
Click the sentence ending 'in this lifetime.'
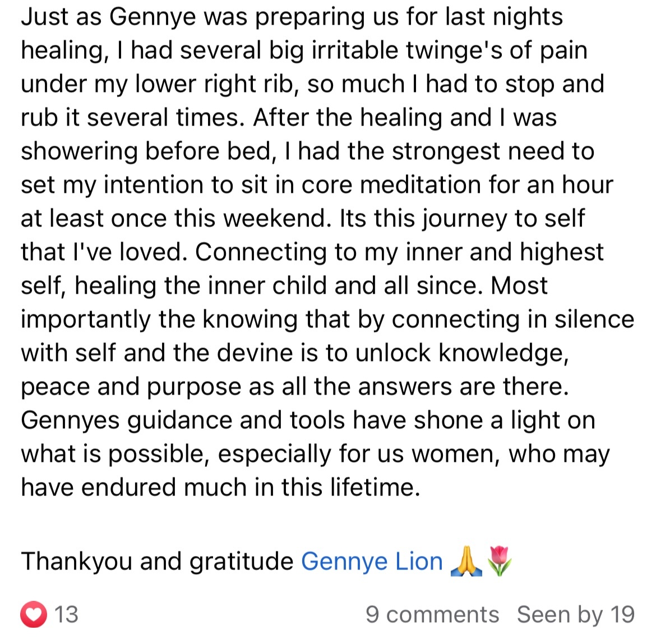[x=220, y=488]
